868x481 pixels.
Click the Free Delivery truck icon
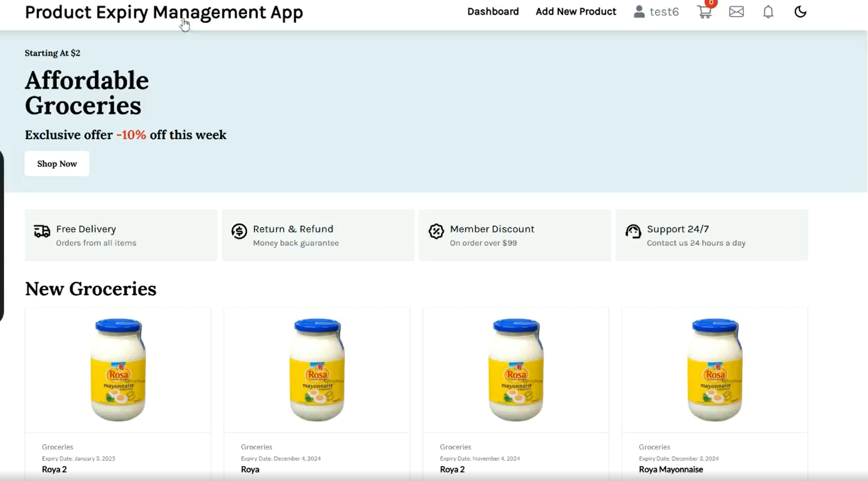[x=42, y=231]
